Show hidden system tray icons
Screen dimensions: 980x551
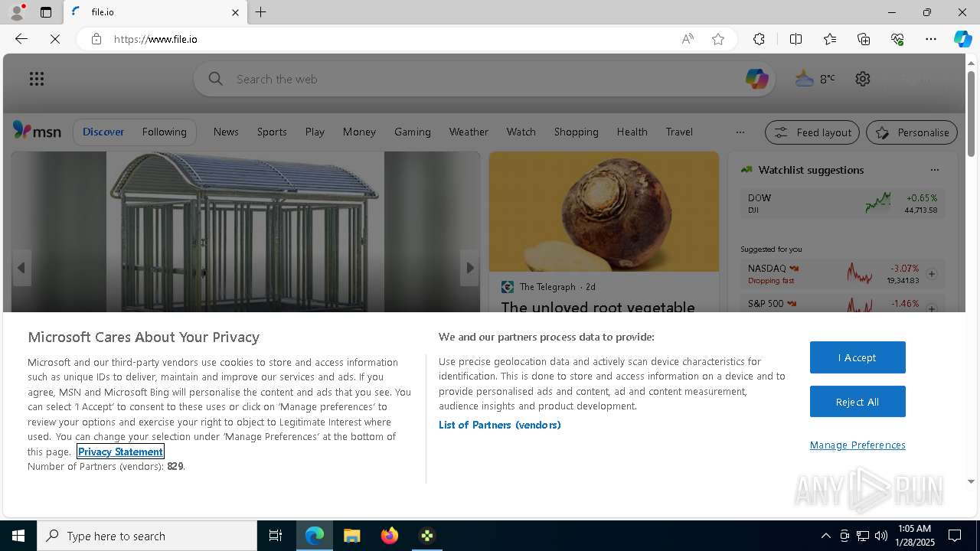point(825,536)
